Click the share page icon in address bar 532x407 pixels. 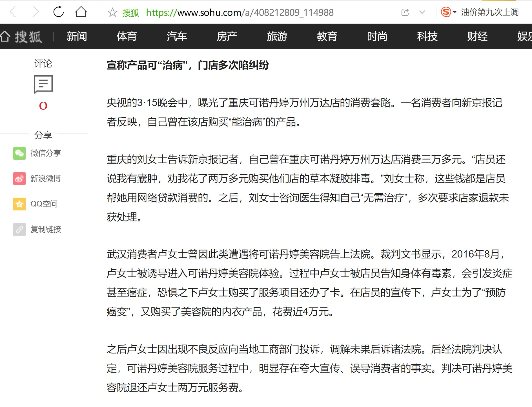pos(405,12)
